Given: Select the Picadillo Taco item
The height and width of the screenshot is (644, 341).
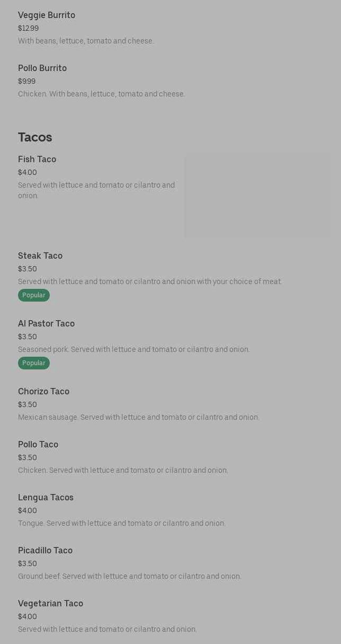Looking at the screenshot, I should [45, 551].
